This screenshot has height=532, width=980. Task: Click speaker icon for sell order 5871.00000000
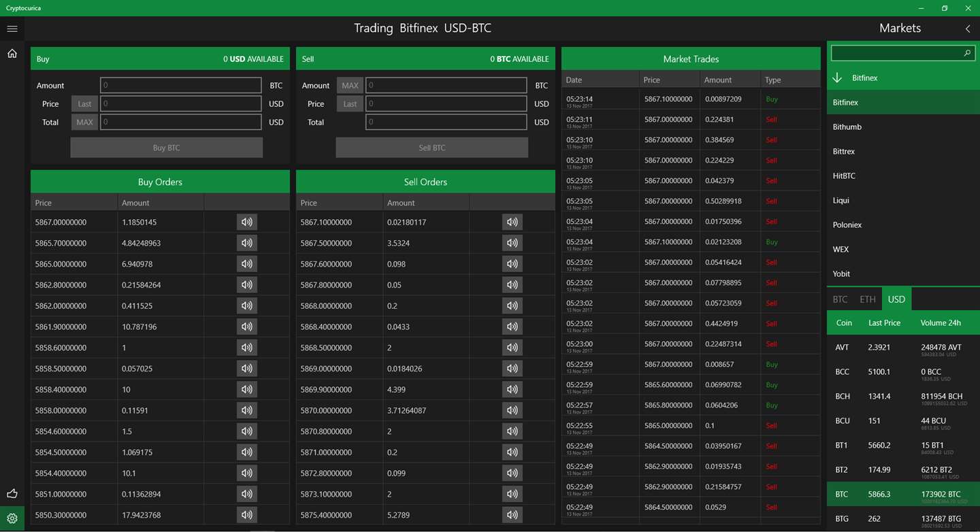click(512, 452)
